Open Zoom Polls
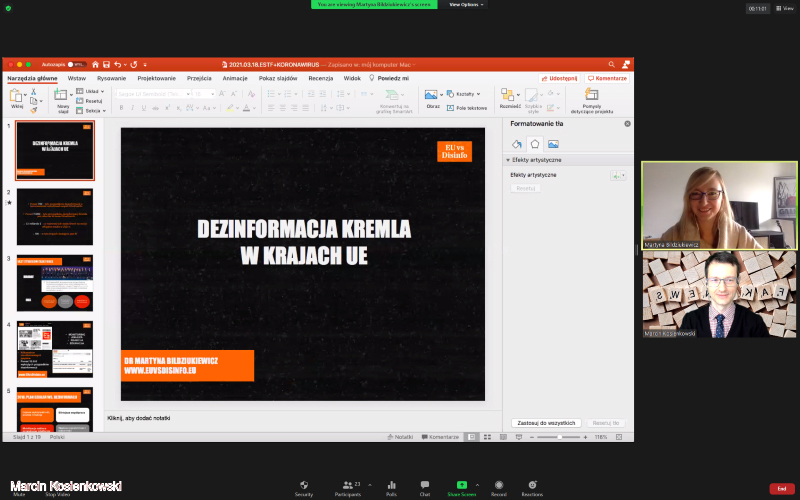The height and width of the screenshot is (500, 800). [x=391, y=487]
